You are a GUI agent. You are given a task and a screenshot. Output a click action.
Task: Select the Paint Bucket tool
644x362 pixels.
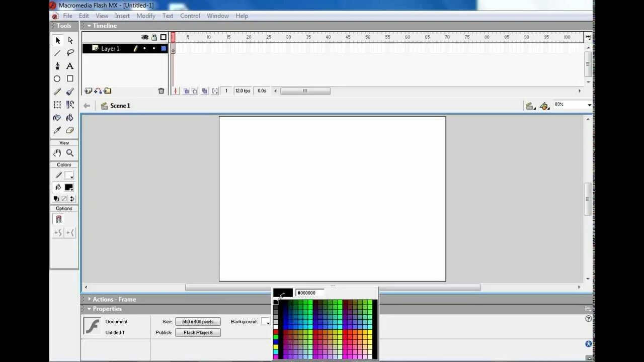[70, 117]
